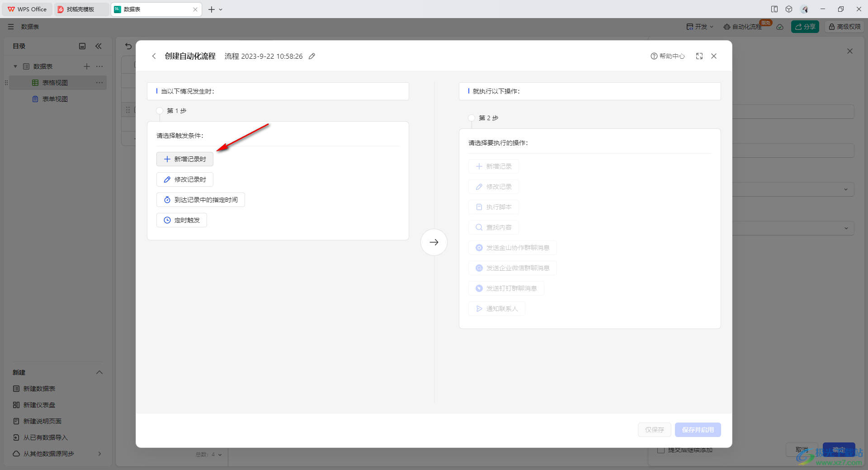Click the 发送金山协作群聊消息 action
Image resolution: width=868 pixels, height=470 pixels.
513,248
